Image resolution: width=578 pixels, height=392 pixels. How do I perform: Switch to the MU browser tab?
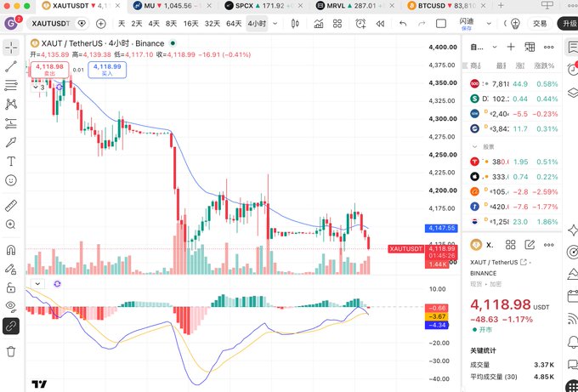pyautogui.click(x=174, y=6)
